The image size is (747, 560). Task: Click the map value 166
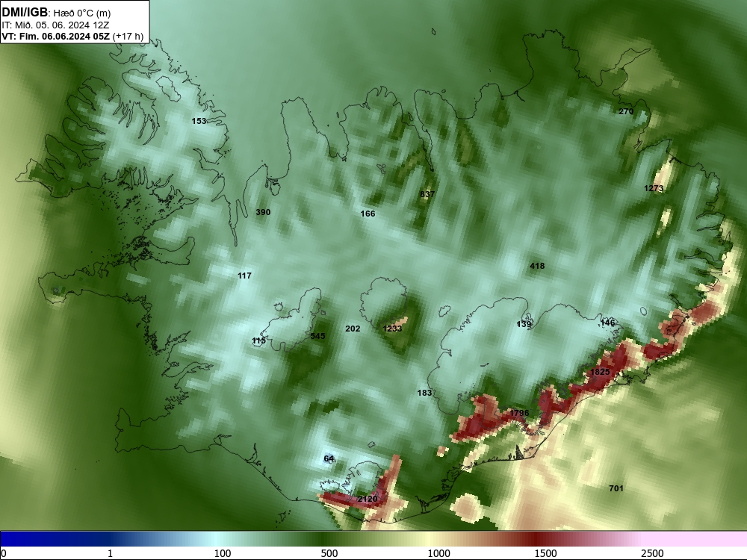click(368, 214)
